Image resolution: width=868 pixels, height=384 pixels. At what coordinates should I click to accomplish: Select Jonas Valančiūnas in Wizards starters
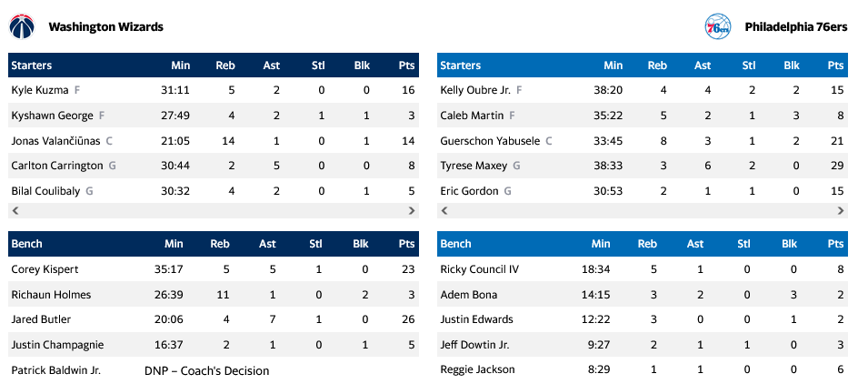(x=55, y=141)
